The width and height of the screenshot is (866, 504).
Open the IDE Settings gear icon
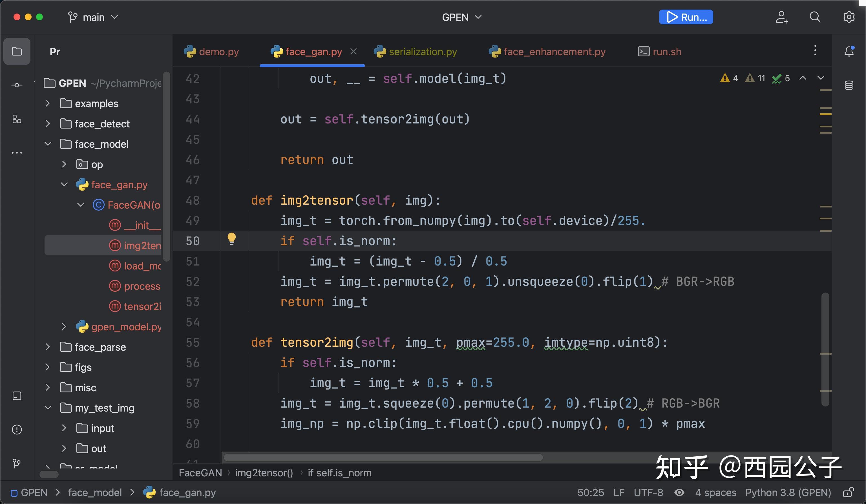tap(849, 17)
